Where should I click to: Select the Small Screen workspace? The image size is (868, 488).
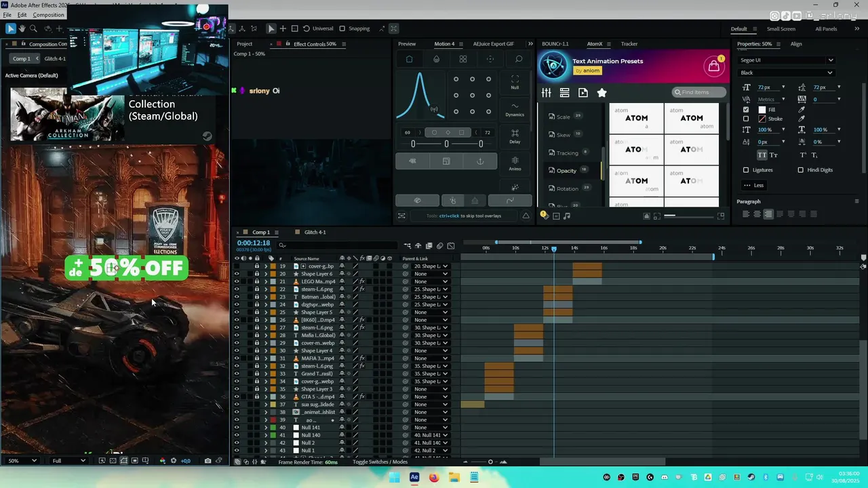[x=781, y=29]
